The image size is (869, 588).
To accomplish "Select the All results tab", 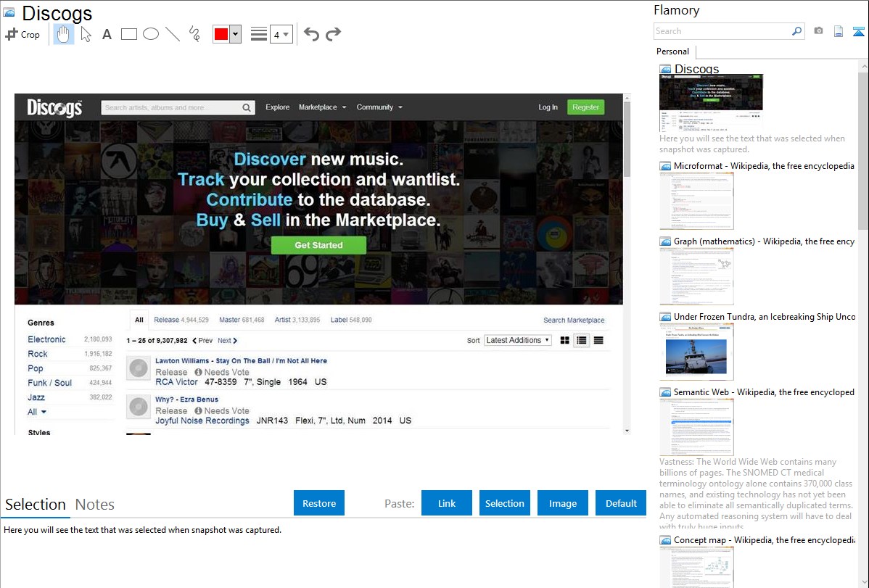I will tap(139, 320).
